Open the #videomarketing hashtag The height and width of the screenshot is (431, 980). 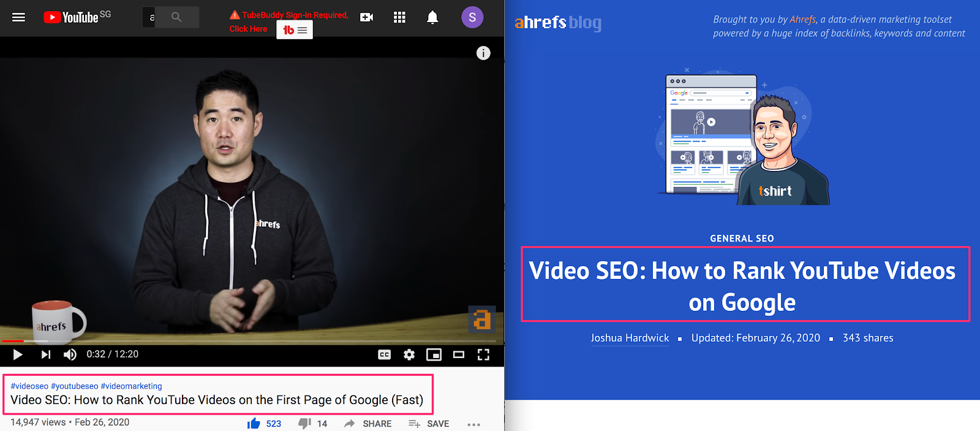click(131, 386)
